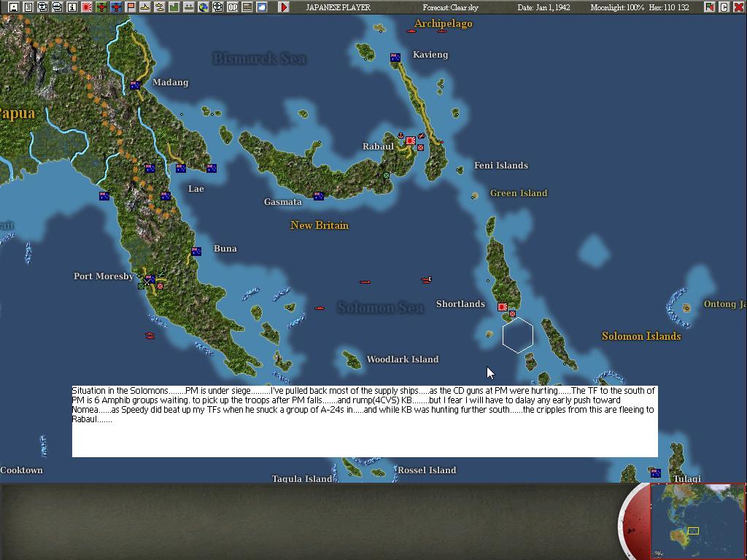This screenshot has height=560, width=747.
Task: Select the Australian flag base at Tulagi
Action: (656, 473)
